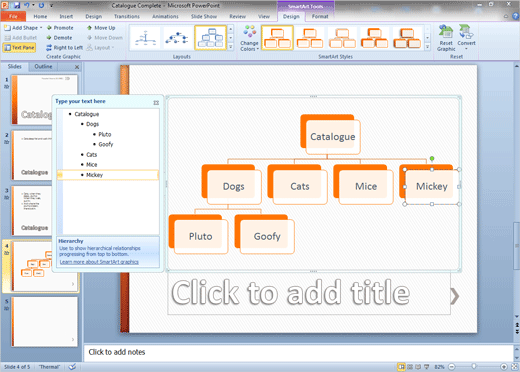Screen dimensions: 520x372
Task: Toggle the Text Pane button
Action: [x=19, y=48]
